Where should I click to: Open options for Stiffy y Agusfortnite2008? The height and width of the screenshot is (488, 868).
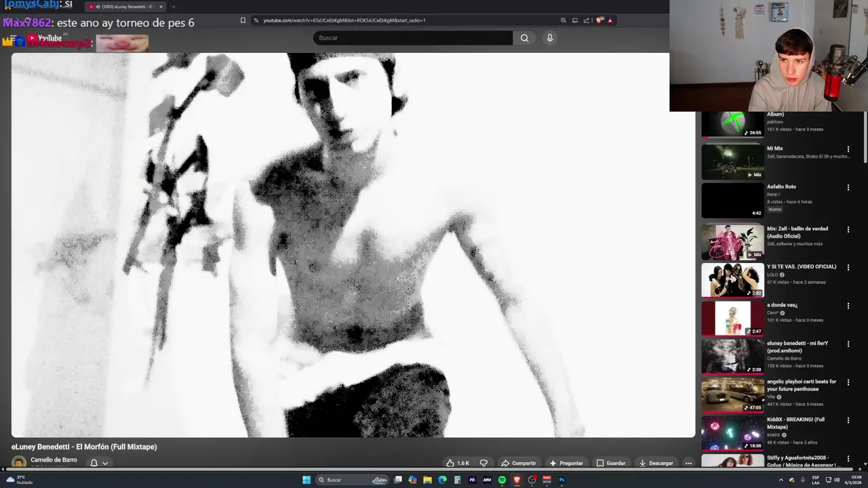point(848,459)
